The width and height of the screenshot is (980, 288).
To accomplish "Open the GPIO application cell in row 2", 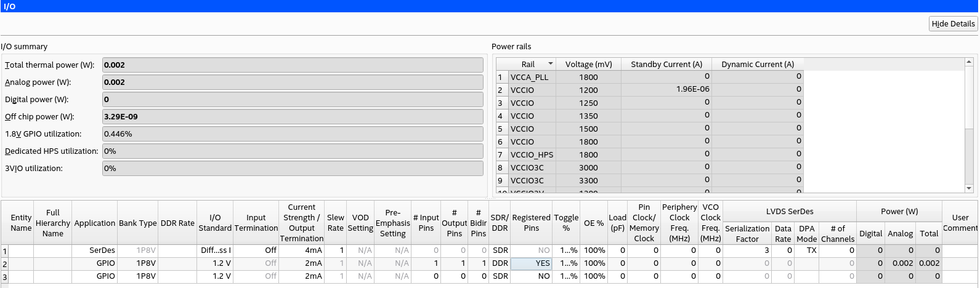I will click(95, 263).
